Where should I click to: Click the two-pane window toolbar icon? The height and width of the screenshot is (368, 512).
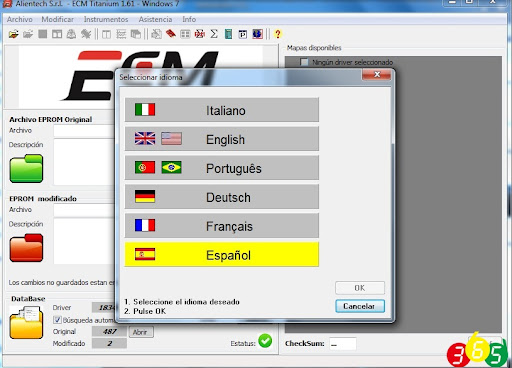57,34
